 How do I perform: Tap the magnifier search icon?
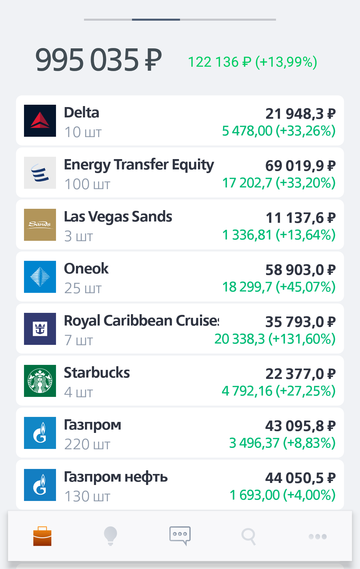249,536
